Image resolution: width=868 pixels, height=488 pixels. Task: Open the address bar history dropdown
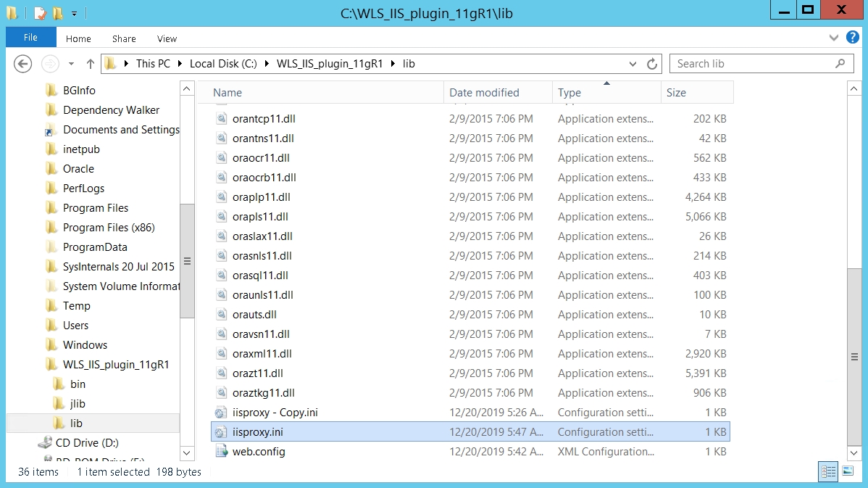pyautogui.click(x=633, y=64)
